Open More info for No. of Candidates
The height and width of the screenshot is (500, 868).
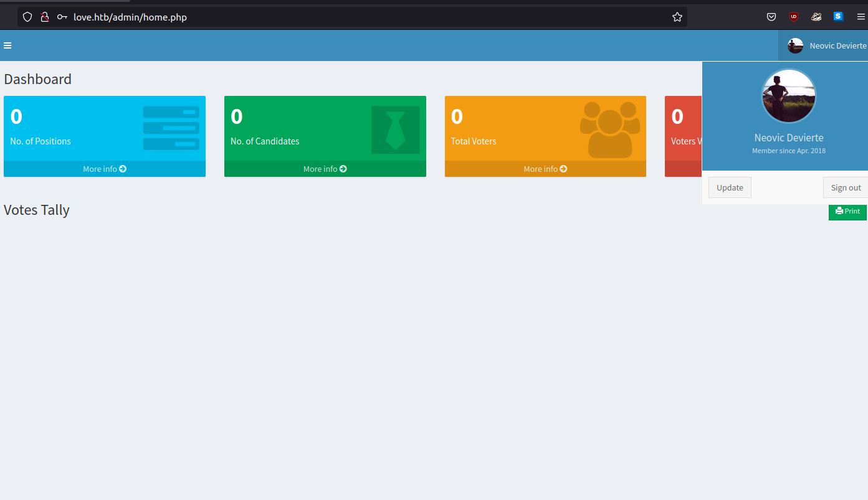(325, 169)
